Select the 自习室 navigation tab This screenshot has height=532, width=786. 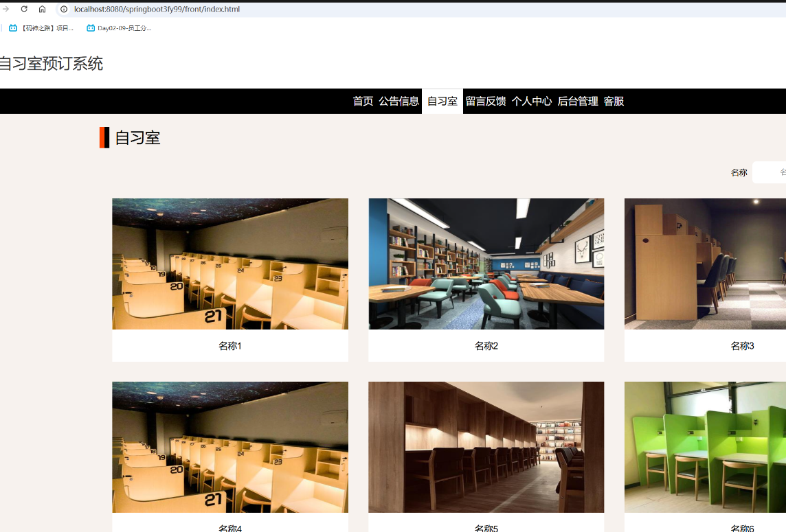[x=442, y=101]
